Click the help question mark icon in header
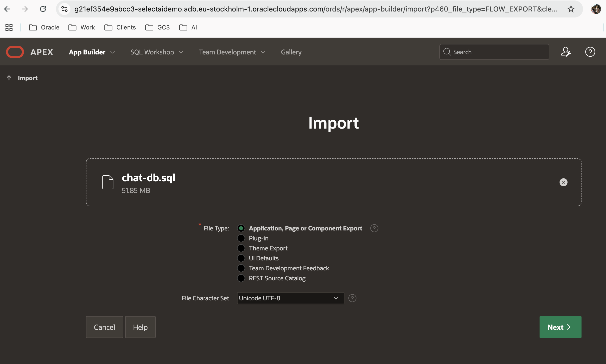606x364 pixels. 590,52
